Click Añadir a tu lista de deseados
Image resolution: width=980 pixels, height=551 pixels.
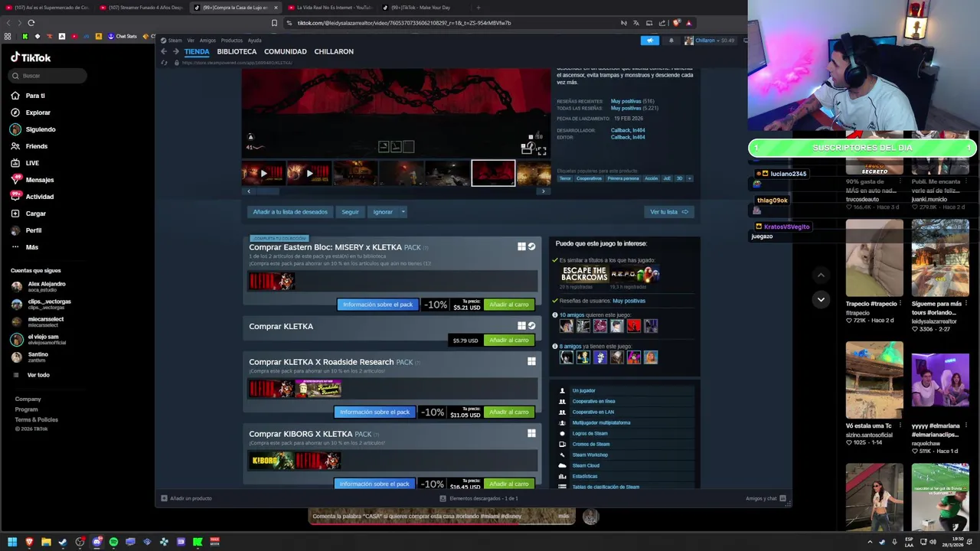290,212
